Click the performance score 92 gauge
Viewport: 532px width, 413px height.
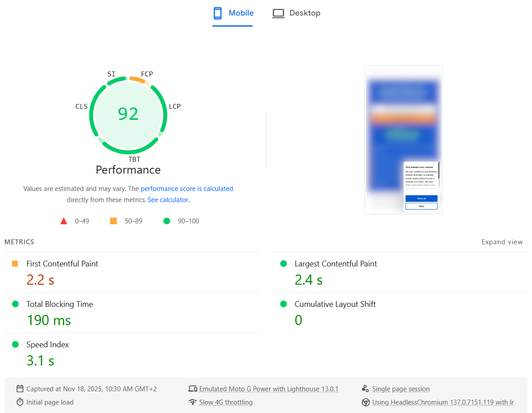(x=128, y=114)
